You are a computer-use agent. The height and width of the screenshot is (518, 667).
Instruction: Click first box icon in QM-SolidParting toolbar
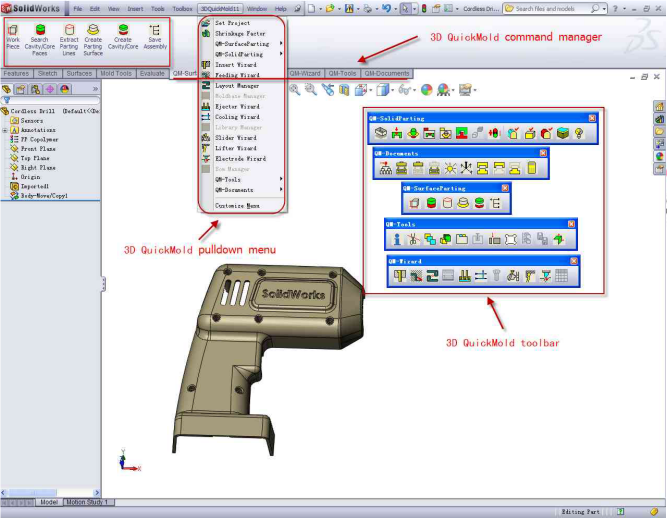(x=381, y=134)
